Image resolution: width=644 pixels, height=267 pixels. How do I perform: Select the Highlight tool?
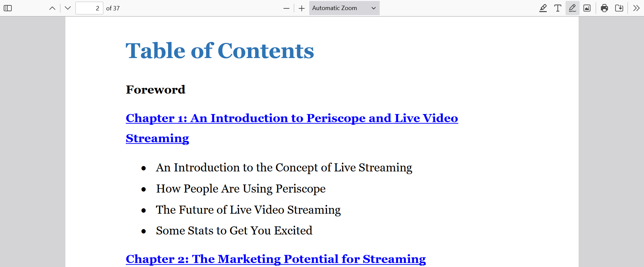pos(543,8)
